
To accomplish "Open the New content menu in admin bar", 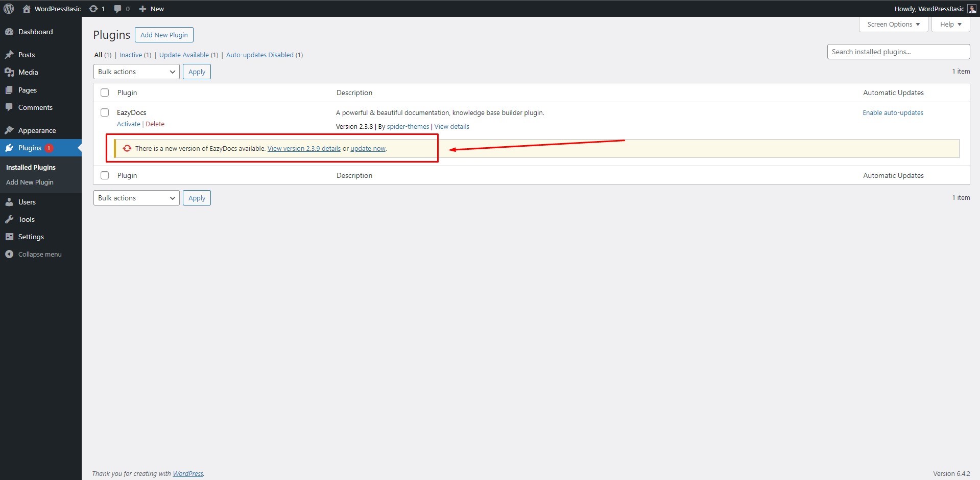I will (151, 9).
